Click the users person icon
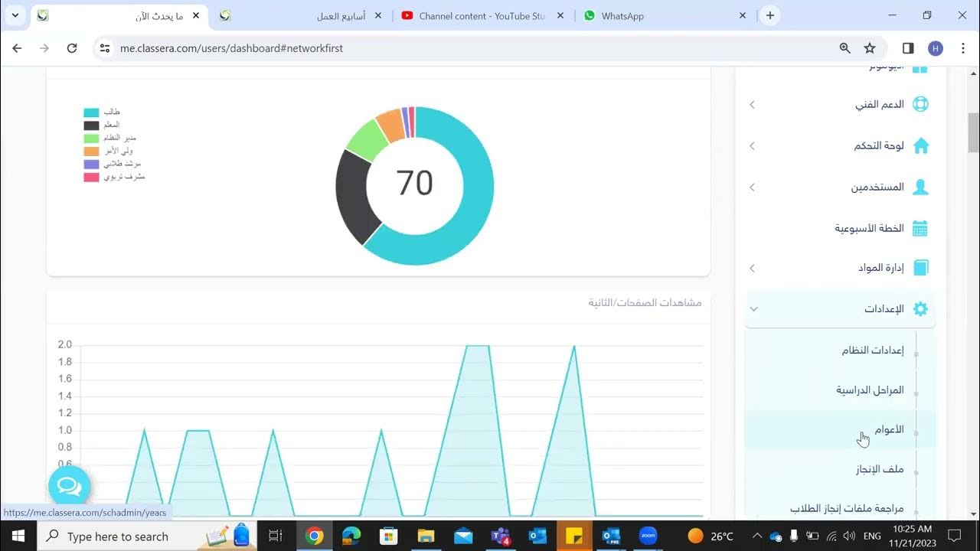The width and height of the screenshot is (980, 551). coord(921,187)
